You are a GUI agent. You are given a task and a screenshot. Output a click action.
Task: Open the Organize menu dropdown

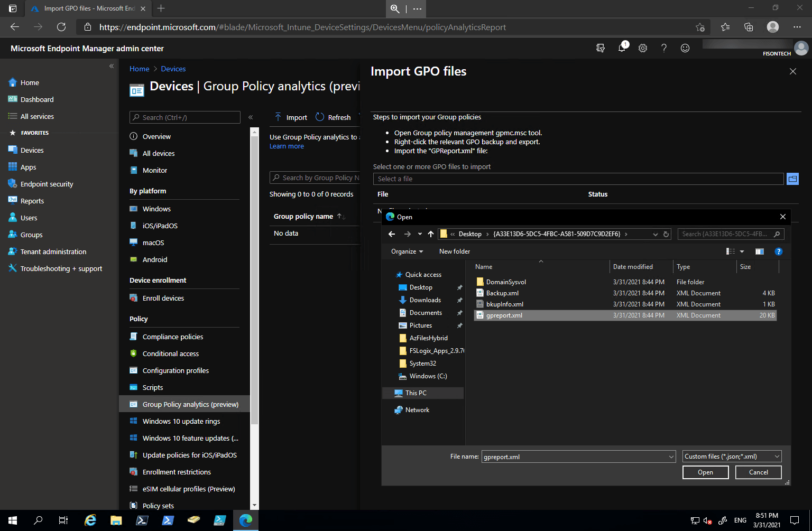click(407, 251)
